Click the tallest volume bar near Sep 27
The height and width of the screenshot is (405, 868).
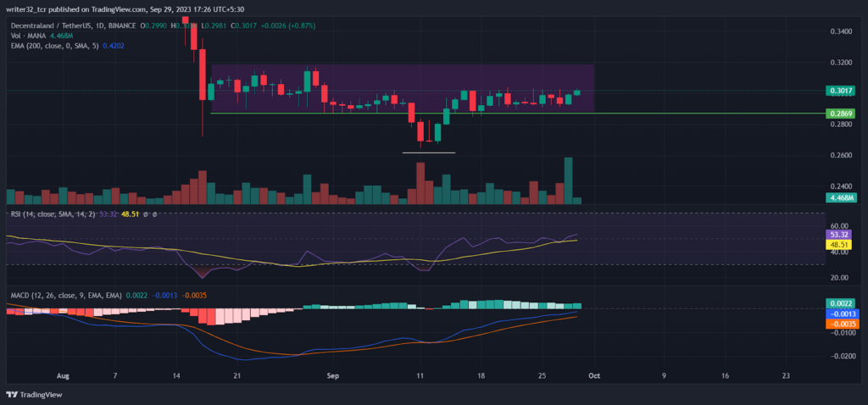pos(569,181)
